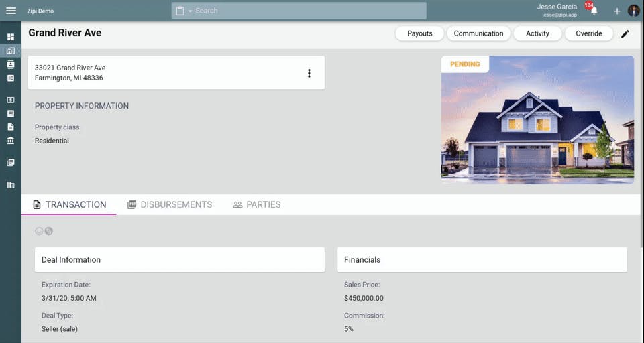Image resolution: width=644 pixels, height=343 pixels.
Task: Click the second gray avatar circle
Action: tap(48, 231)
